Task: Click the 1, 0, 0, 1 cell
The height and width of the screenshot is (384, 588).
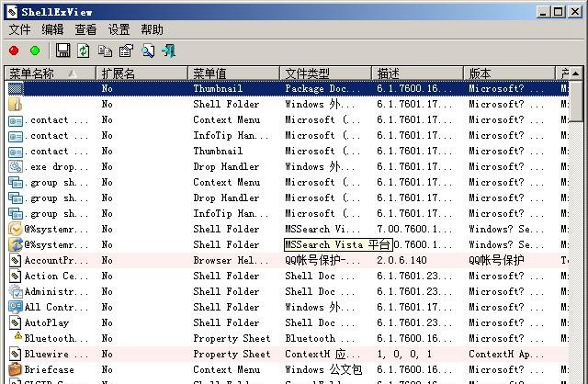Action: click(x=404, y=354)
